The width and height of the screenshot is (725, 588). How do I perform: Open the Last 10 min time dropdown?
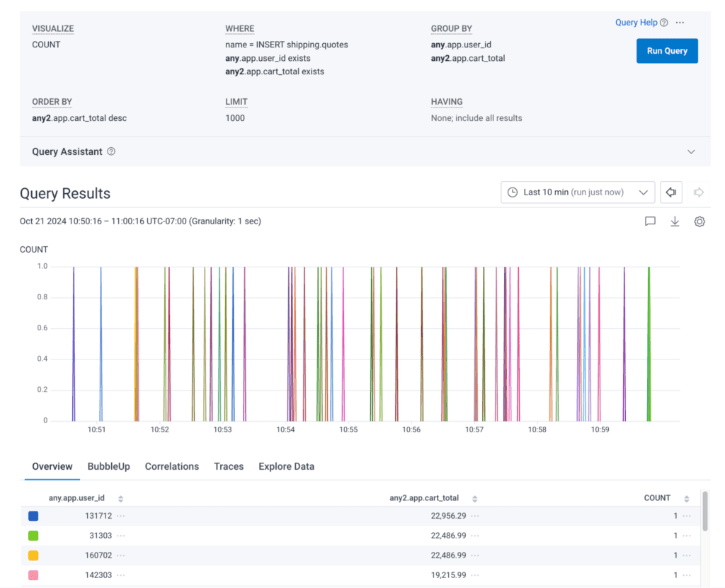[578, 192]
